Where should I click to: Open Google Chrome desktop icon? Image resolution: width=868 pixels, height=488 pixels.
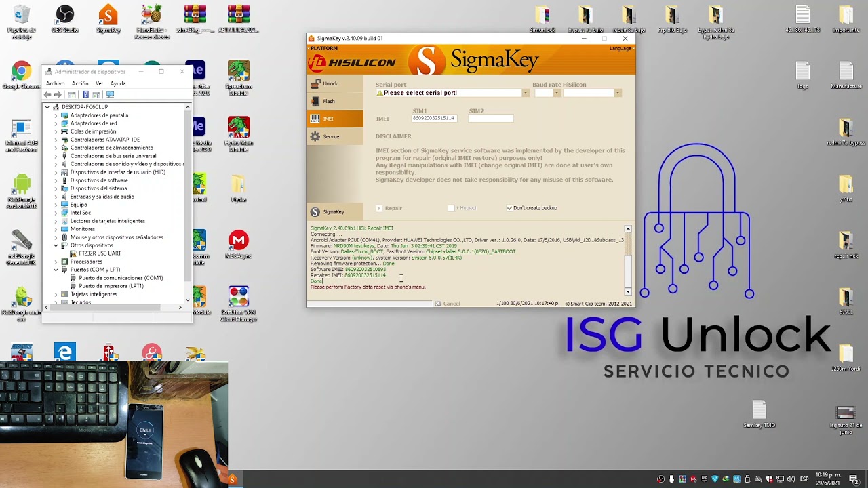[21, 76]
